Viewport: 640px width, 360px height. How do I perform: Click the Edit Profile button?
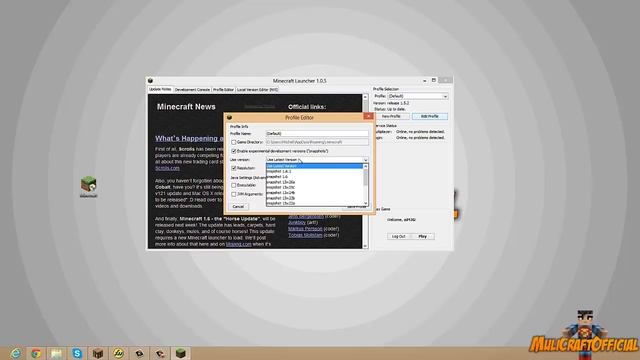coord(429,116)
